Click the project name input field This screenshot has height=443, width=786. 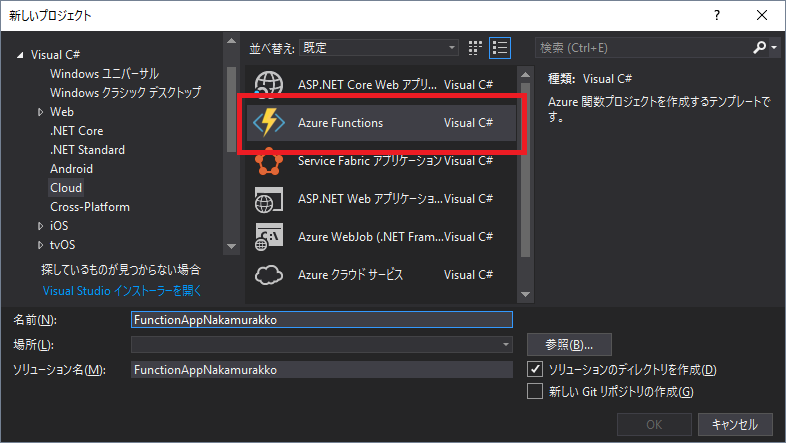[x=322, y=320]
